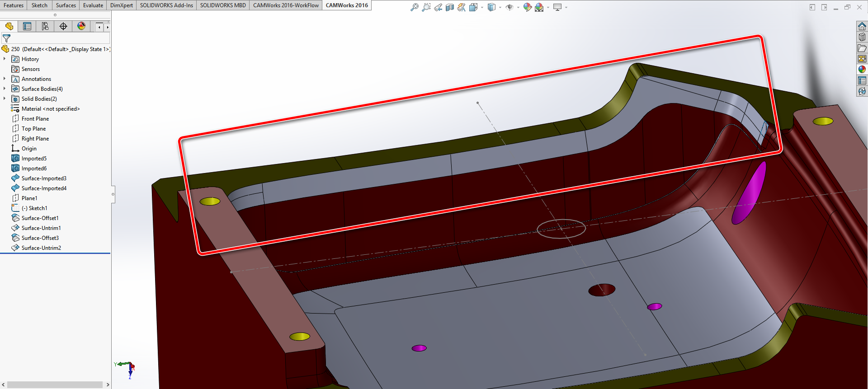
Task: Switch to the ConfigurationManager tab icon
Action: (x=45, y=26)
